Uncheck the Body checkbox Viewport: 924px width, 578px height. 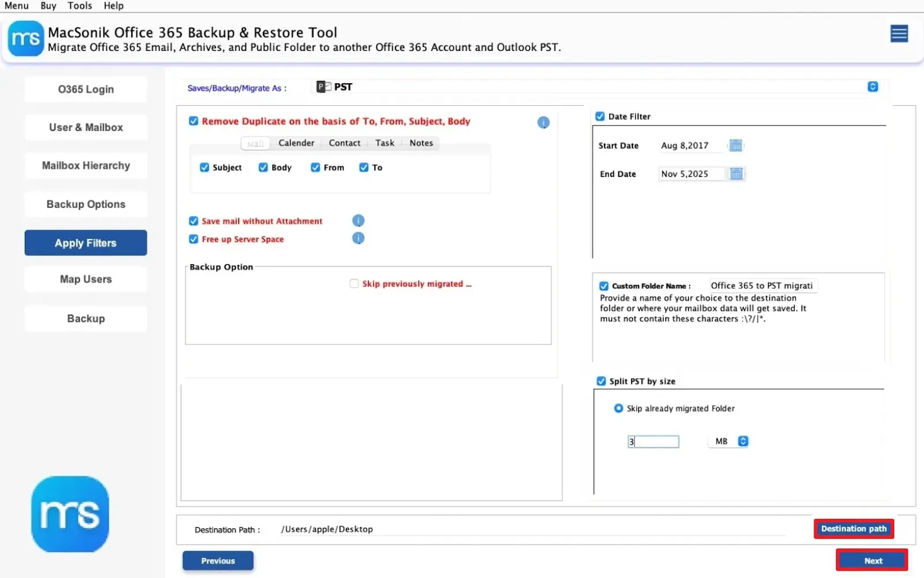pos(263,167)
